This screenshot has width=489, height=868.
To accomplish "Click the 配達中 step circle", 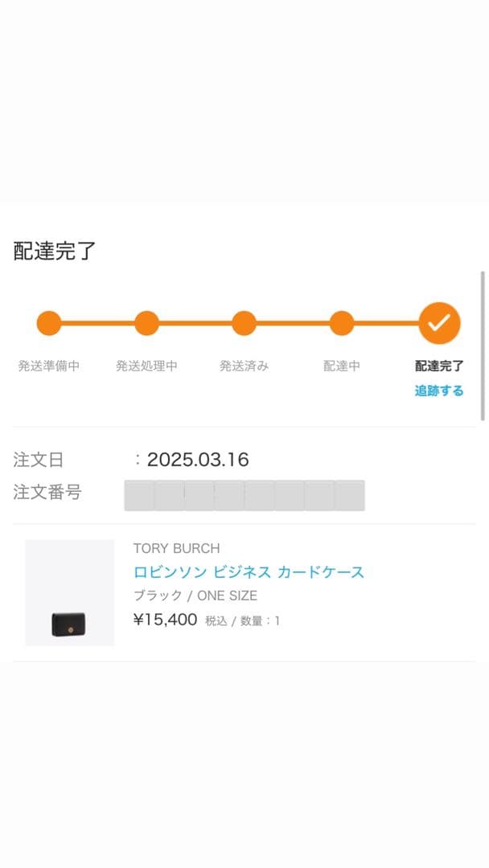I will [x=342, y=323].
